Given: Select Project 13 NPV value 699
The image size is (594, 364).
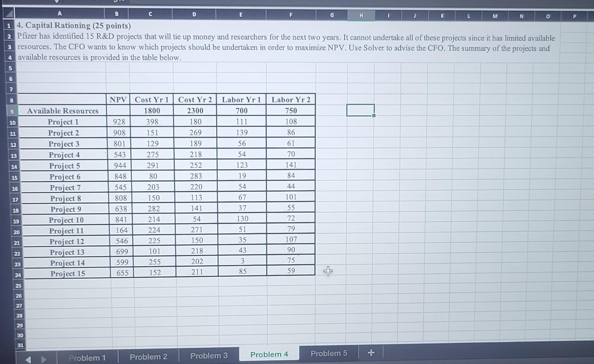Looking at the screenshot, I should tap(122, 251).
